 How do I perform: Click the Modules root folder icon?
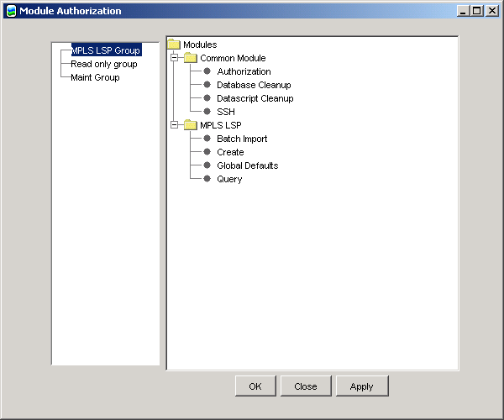[x=174, y=45]
